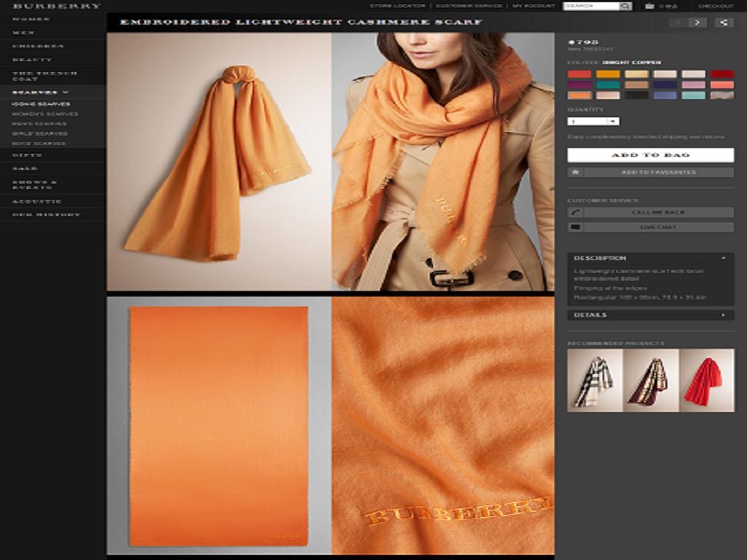
Task: Go to next product arrow
Action: click(697, 23)
